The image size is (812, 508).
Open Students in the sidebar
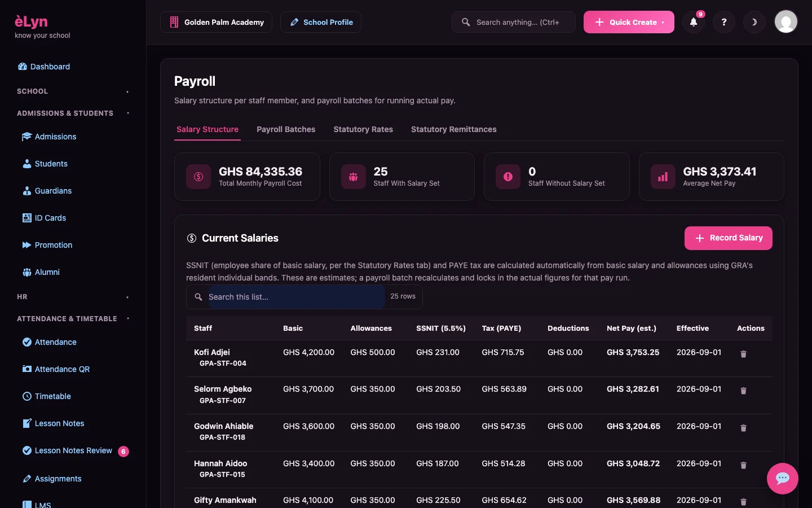(45, 164)
